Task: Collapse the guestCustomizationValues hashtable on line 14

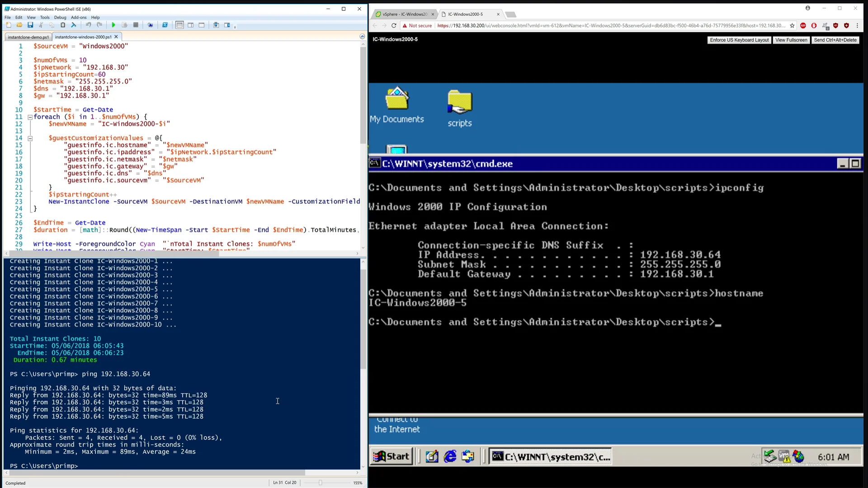Action: click(x=30, y=138)
